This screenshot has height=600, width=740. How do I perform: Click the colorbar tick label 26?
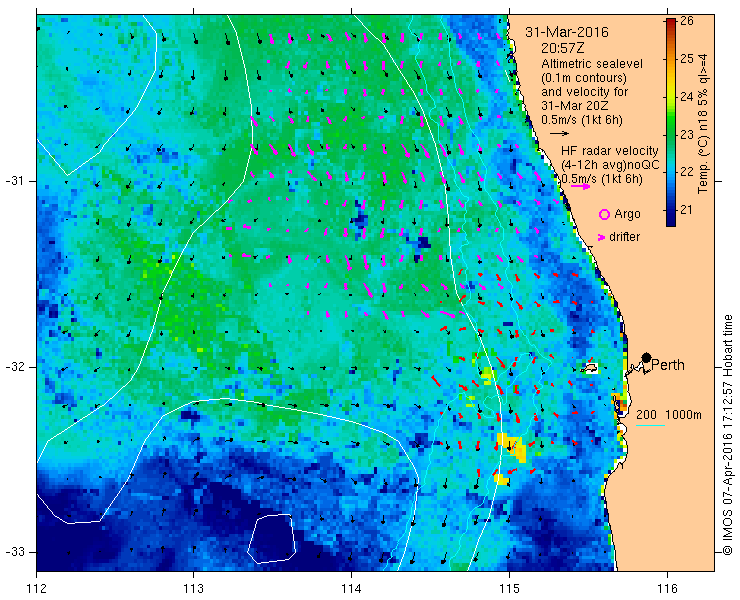687,22
